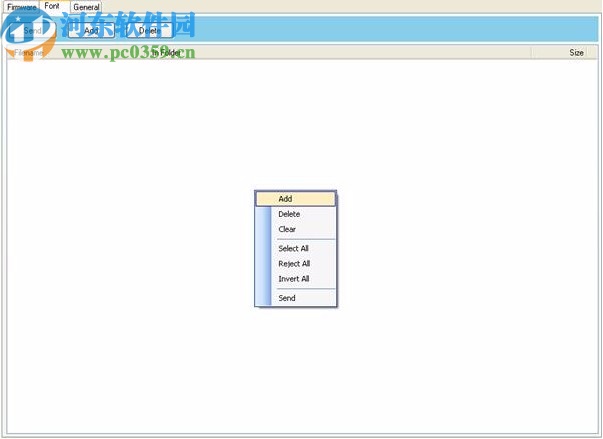Pick Invert All from context menu
603x439 pixels.
click(x=296, y=279)
